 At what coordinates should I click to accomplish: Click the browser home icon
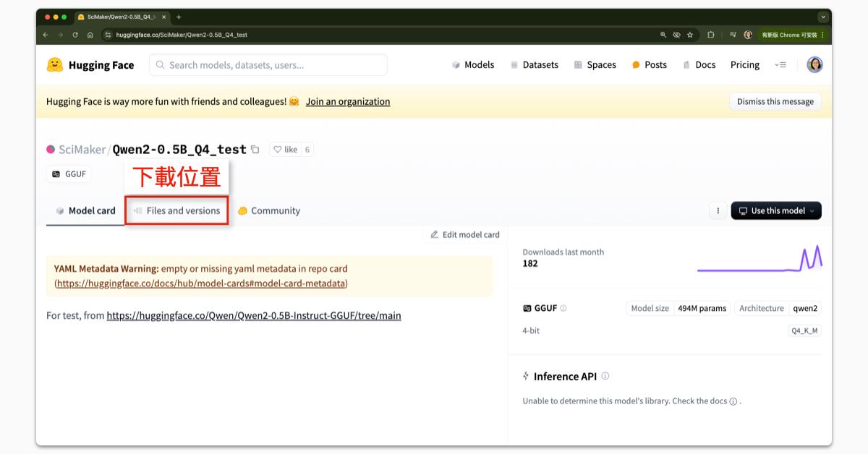click(x=90, y=35)
